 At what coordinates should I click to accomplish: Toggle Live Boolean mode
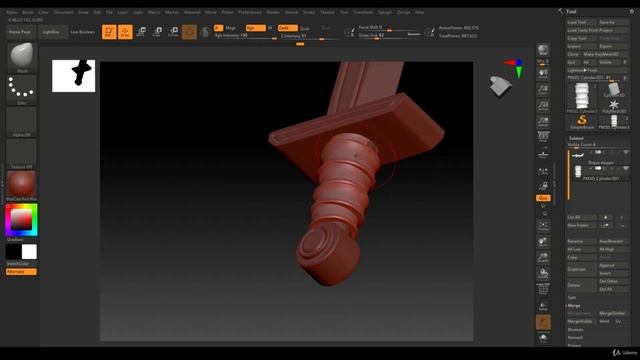[x=82, y=32]
